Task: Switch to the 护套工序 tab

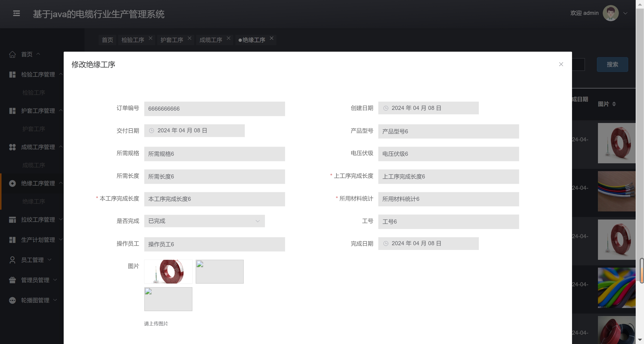Action: tap(172, 40)
